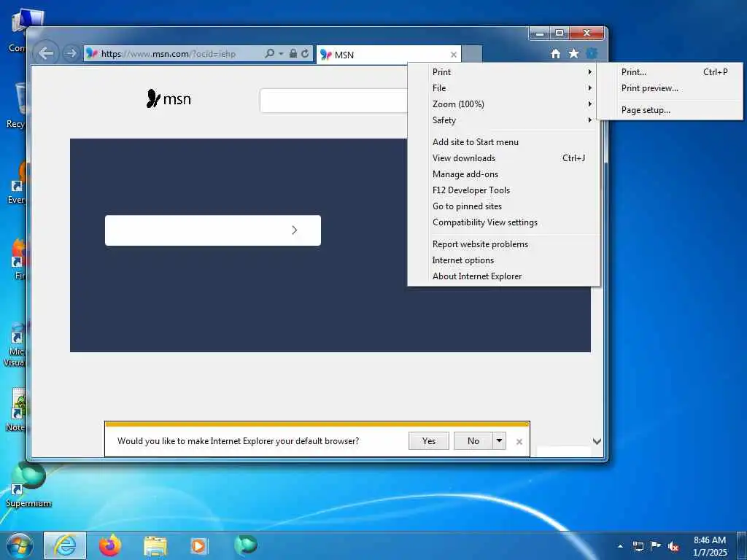Maximize the Internet Explorer window

[560, 34]
